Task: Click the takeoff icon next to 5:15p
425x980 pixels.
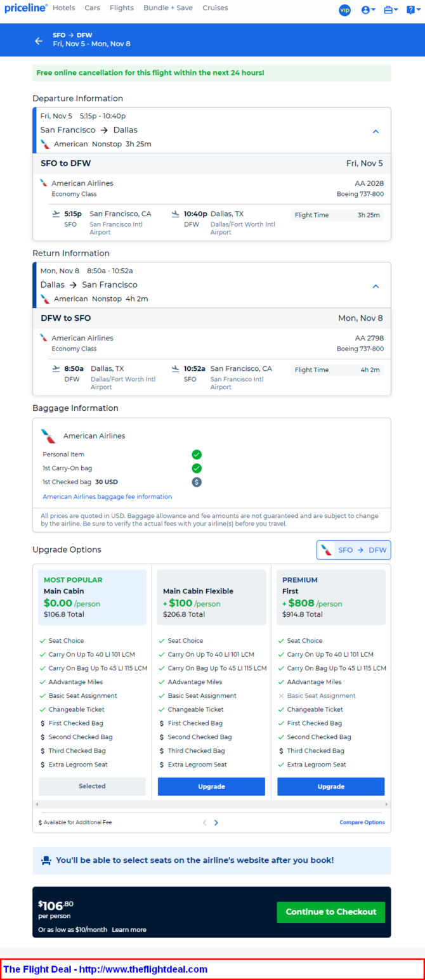Action: [56, 214]
